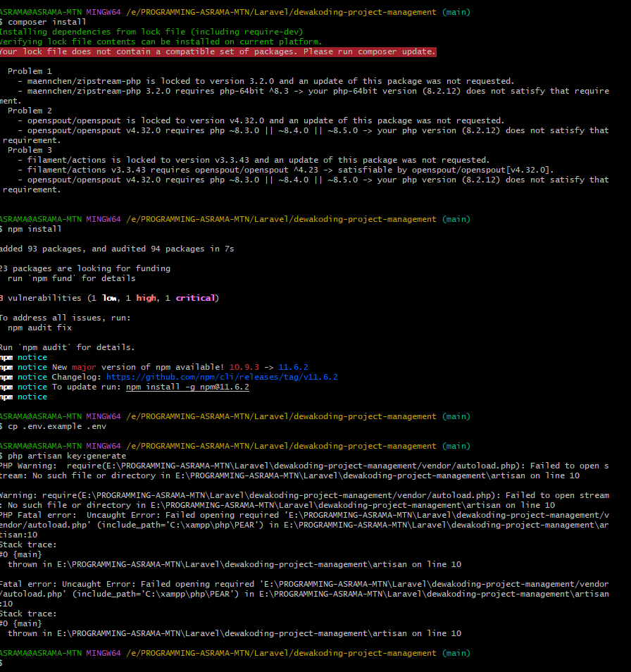
Task: Click the red 'major' word in npm notice
Action: click(x=84, y=367)
